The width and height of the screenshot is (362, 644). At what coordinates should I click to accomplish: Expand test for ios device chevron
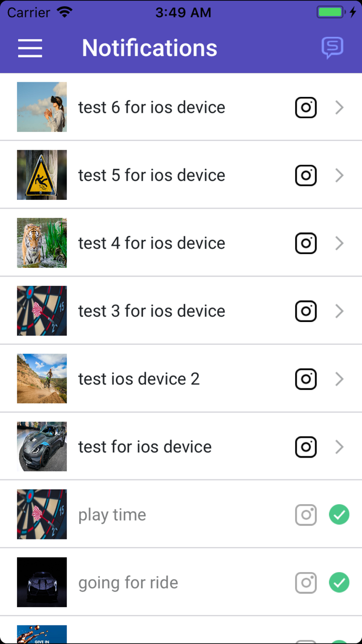coord(339,447)
